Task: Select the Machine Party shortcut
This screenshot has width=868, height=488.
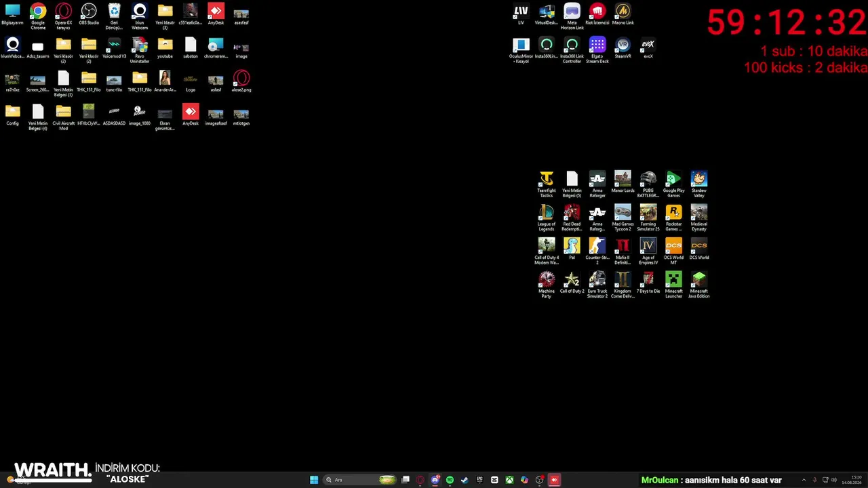Action: coord(547,285)
